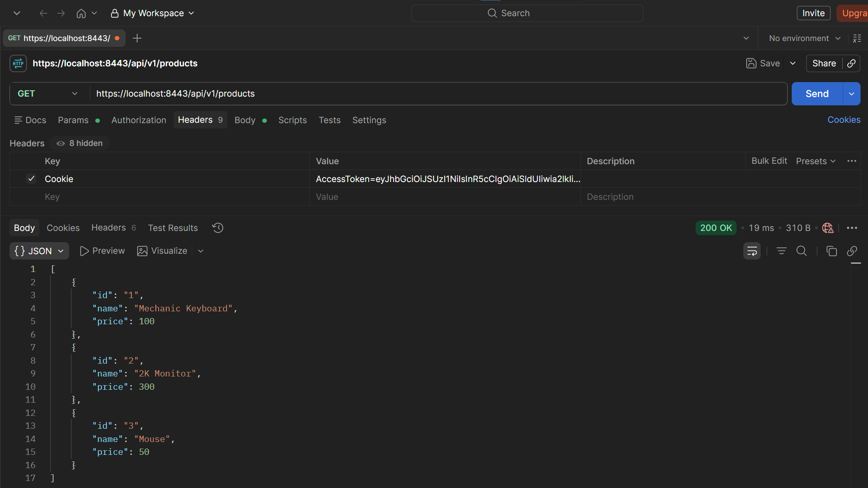Open the Test Results tab
The width and height of the screenshot is (868, 488).
point(173,228)
